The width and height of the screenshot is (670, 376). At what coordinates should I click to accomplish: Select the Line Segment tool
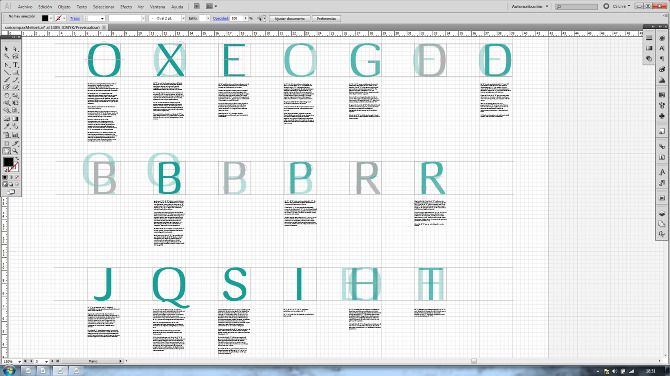point(7,72)
